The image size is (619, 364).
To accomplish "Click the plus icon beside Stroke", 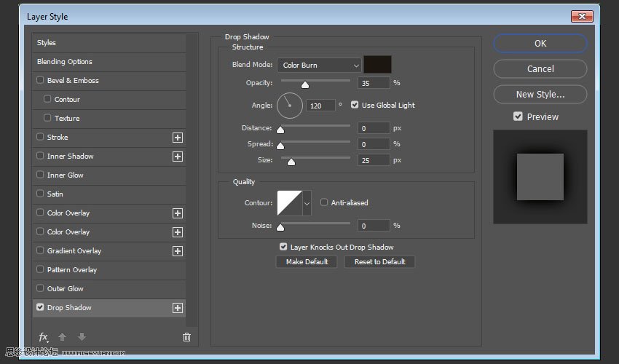I will (x=177, y=137).
